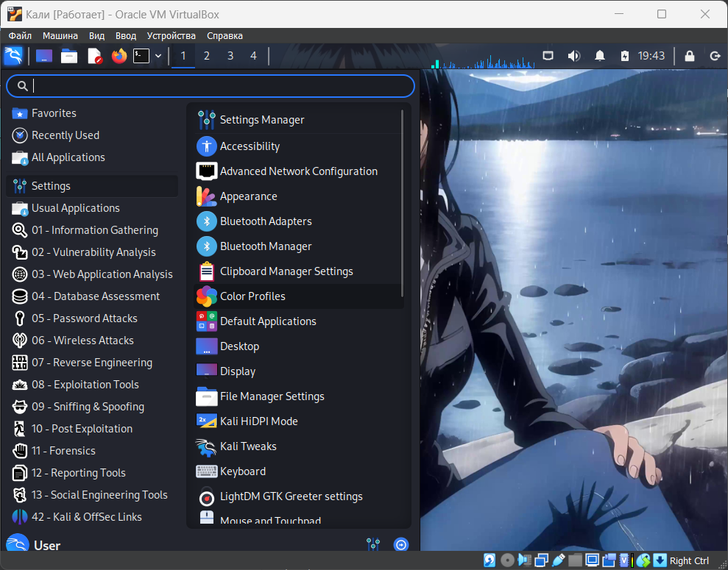The height and width of the screenshot is (570, 728).
Task: Switch to workspace 3
Action: point(230,56)
